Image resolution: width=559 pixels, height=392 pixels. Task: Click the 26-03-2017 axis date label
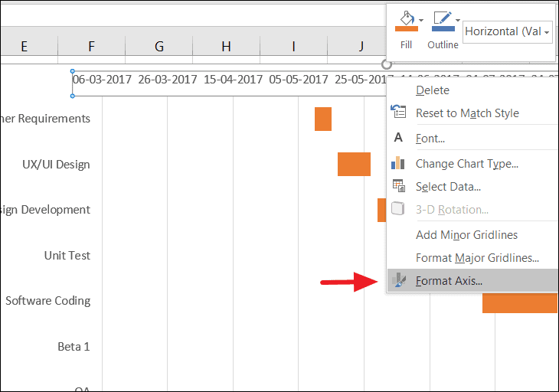(x=168, y=79)
